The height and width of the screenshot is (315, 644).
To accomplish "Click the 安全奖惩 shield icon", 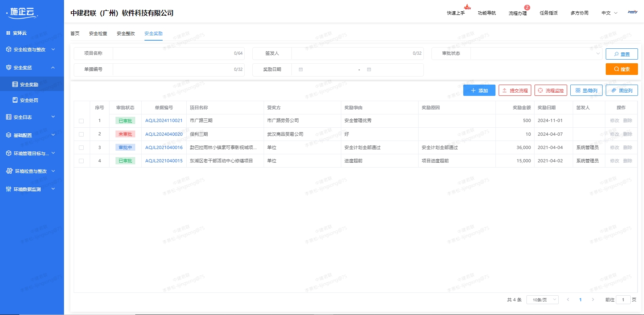I will pos(9,67).
